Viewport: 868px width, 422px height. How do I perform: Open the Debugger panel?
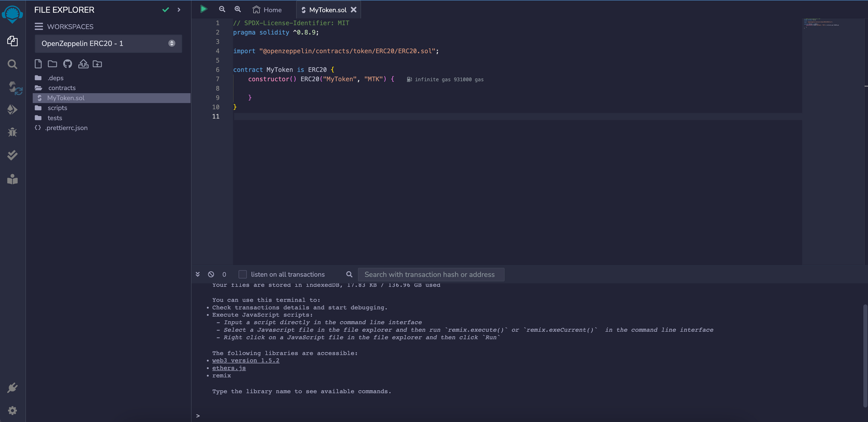coord(12,132)
